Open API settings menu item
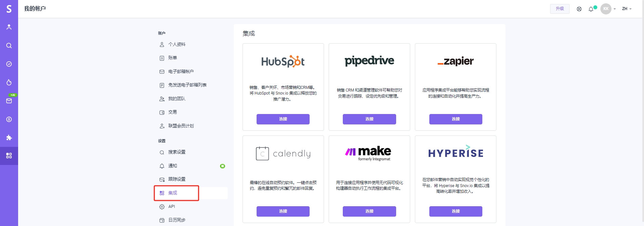The image size is (644, 226). click(x=171, y=207)
